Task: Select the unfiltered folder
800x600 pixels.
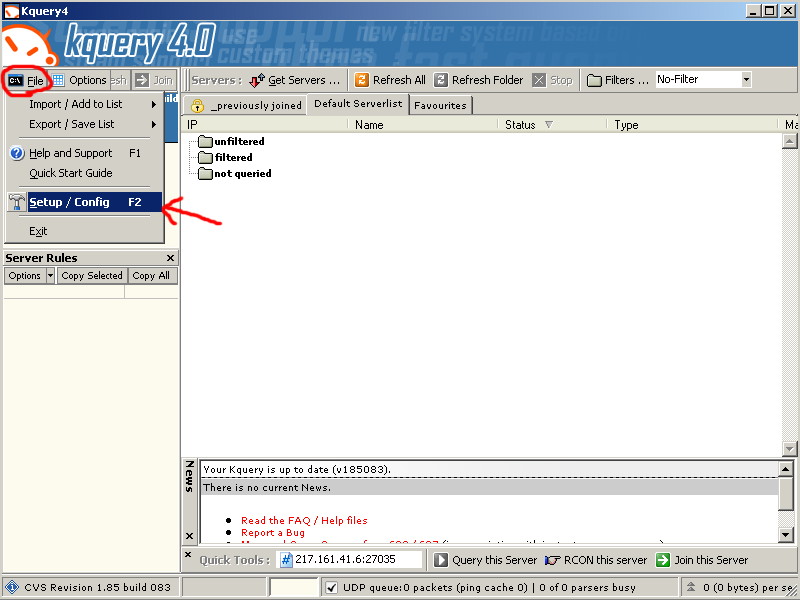Action: (231, 141)
